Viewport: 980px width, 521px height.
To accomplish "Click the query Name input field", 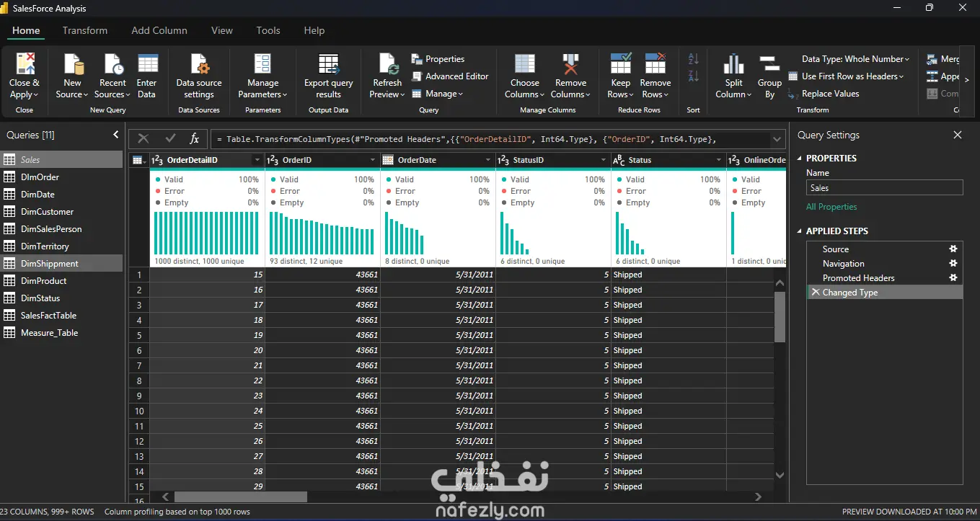I will (884, 188).
